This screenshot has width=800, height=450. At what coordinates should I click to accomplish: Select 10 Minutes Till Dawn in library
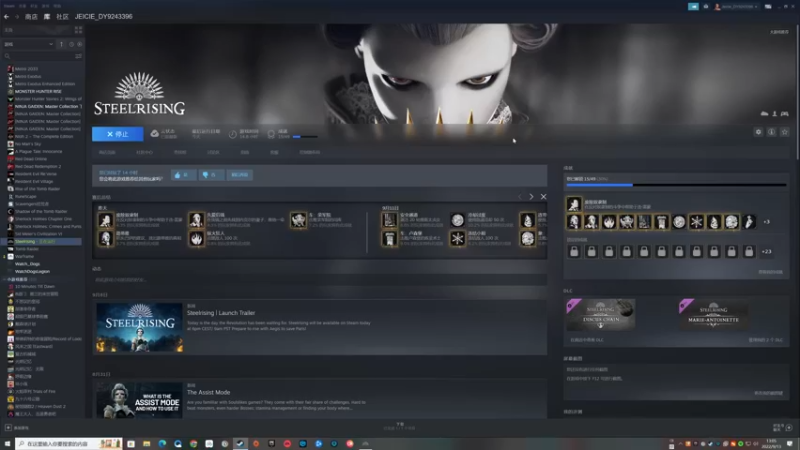point(35,286)
